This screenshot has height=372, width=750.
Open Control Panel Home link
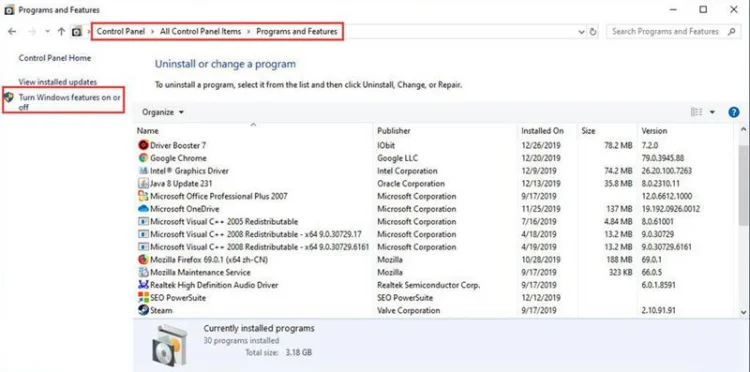pyautogui.click(x=55, y=58)
